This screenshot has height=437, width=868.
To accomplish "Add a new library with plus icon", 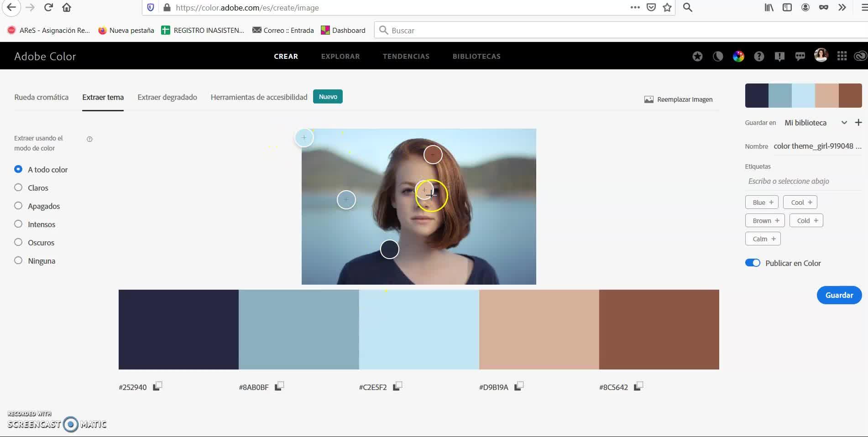I will point(858,123).
